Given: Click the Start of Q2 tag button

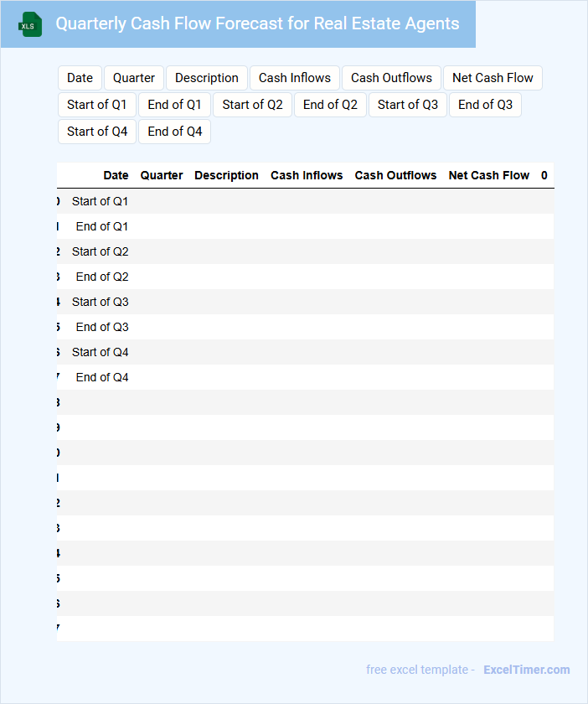Looking at the screenshot, I should [252, 105].
